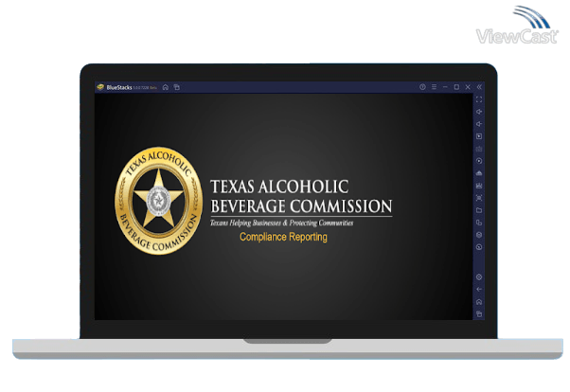Take a screenshot with the capture icon
The image size is (570, 392).
coord(479,198)
